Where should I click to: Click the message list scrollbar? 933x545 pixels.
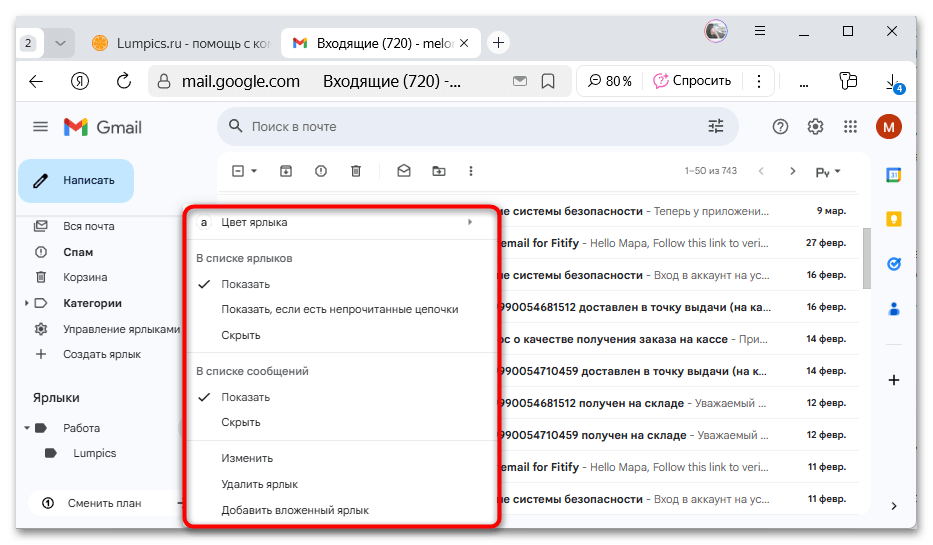coord(866,258)
